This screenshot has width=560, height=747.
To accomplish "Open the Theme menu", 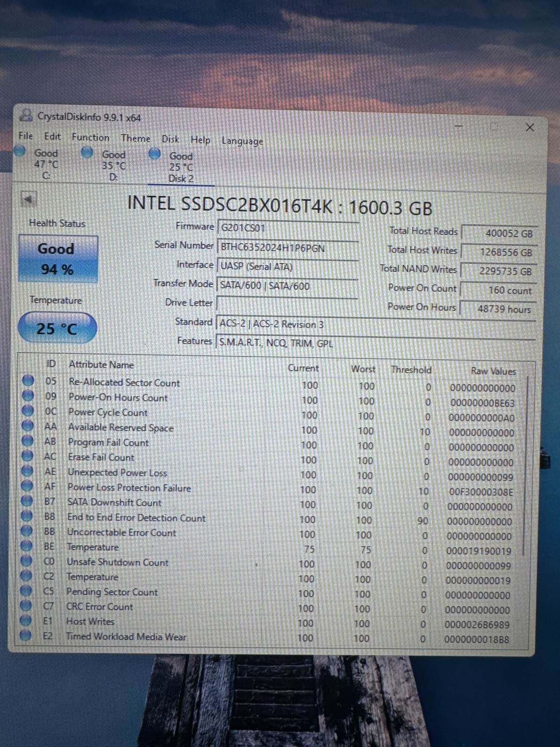I will click(135, 138).
